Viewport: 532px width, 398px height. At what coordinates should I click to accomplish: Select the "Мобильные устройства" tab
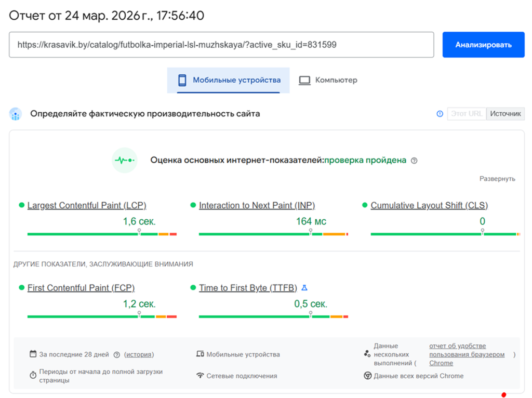pyautogui.click(x=228, y=80)
